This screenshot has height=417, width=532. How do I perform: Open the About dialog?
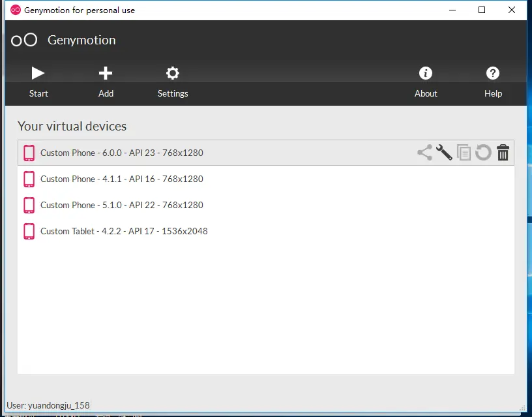pyautogui.click(x=426, y=82)
